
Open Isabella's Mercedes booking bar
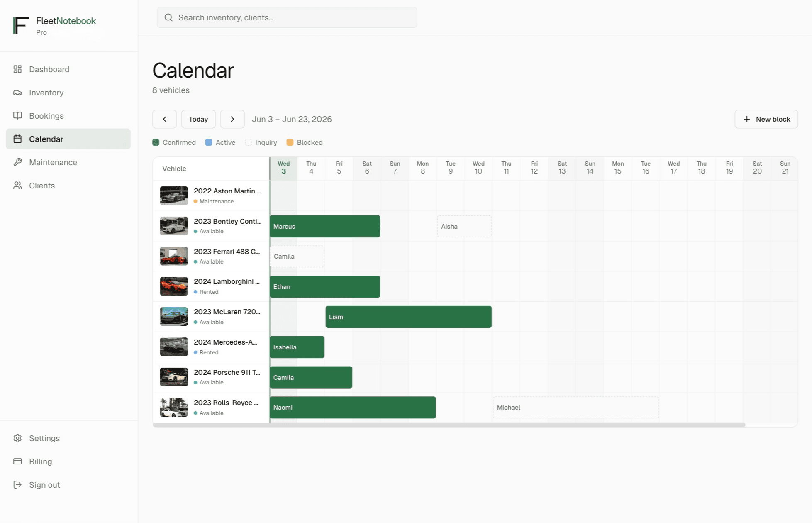click(297, 347)
